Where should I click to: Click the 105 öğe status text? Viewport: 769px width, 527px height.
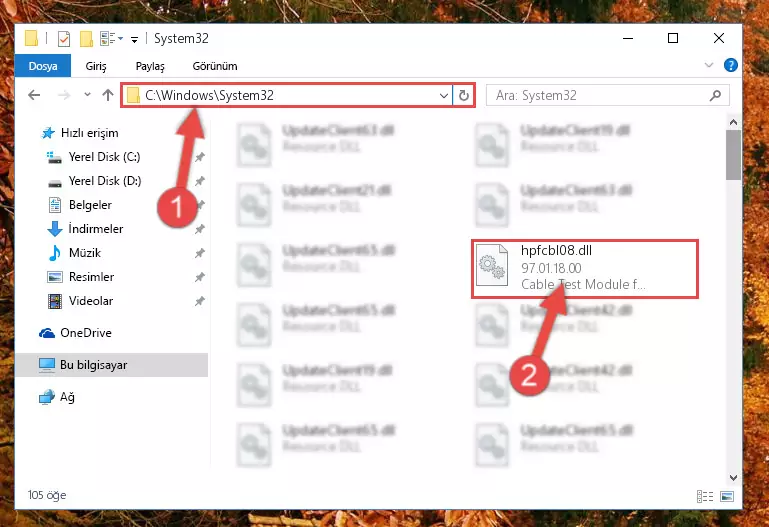coord(47,495)
